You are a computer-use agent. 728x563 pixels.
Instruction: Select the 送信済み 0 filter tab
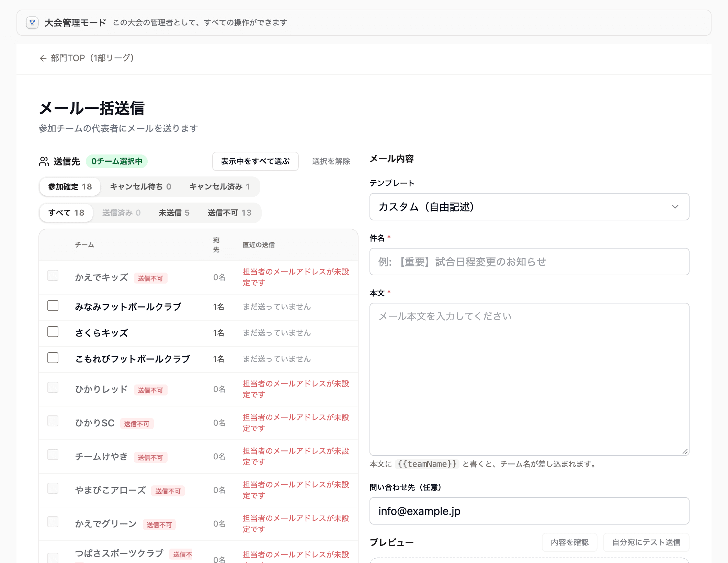tap(122, 213)
